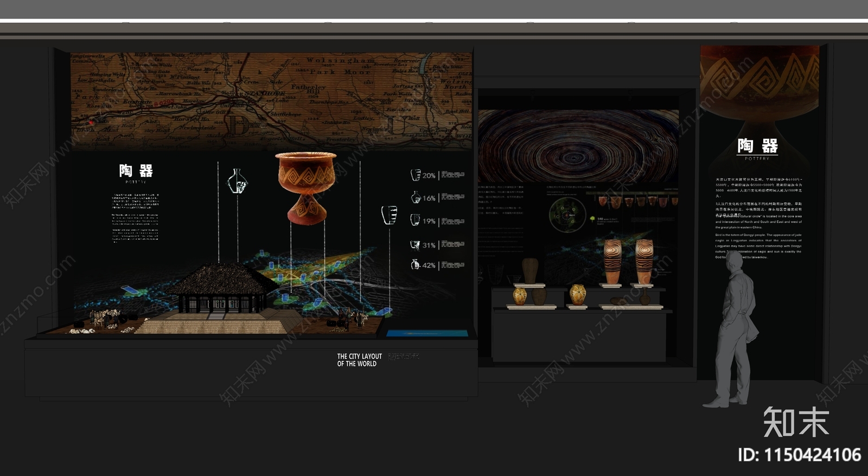Select the outlined bottle icon left of goblet
868x476 pixels.
pyautogui.click(x=237, y=181)
